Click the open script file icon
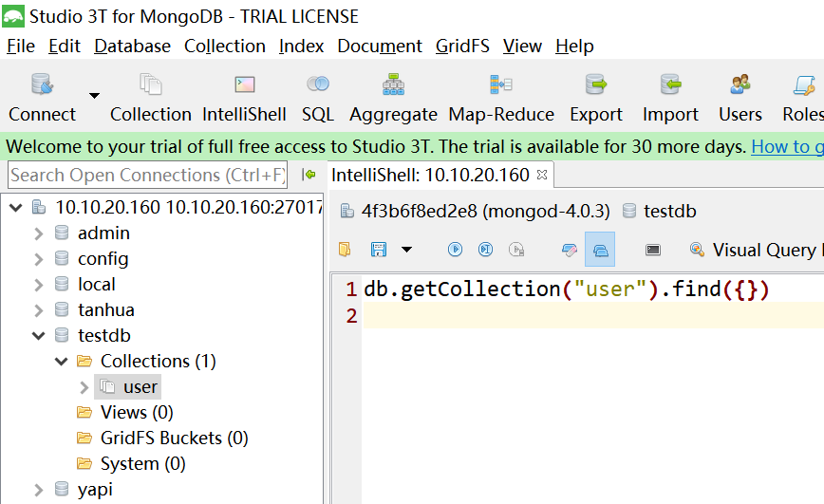Image resolution: width=824 pixels, height=504 pixels. (345, 249)
